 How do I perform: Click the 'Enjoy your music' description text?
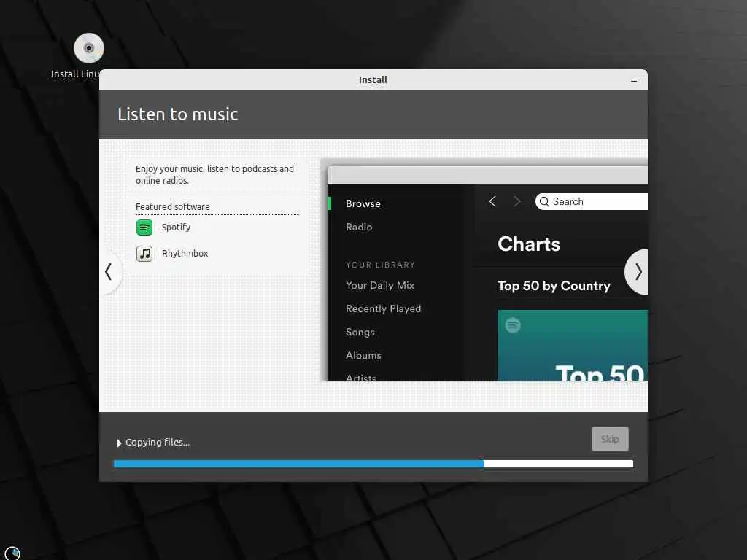click(214, 175)
